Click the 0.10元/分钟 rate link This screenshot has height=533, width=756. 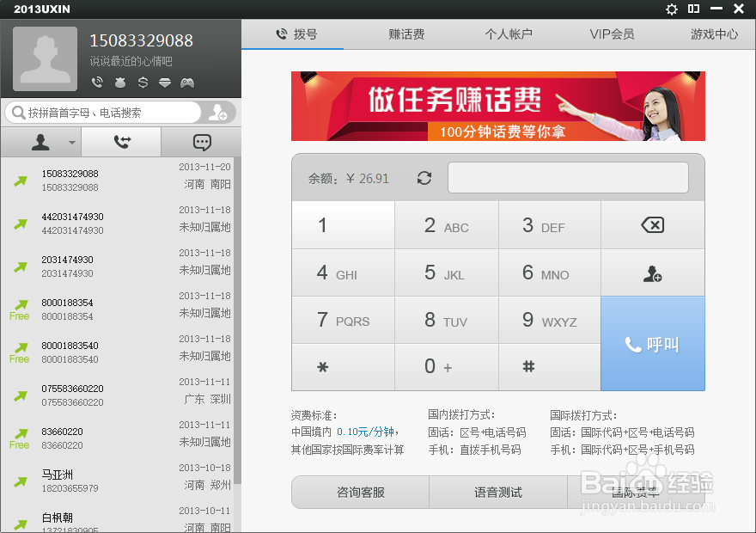365,432
